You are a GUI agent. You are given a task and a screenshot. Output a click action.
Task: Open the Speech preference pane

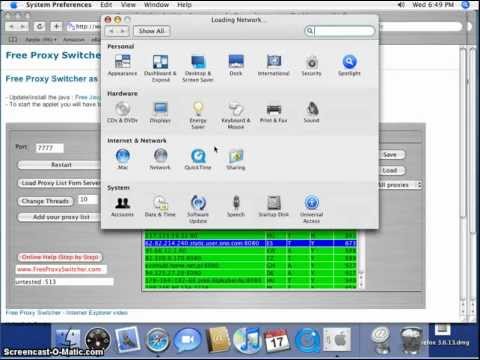pyautogui.click(x=236, y=207)
